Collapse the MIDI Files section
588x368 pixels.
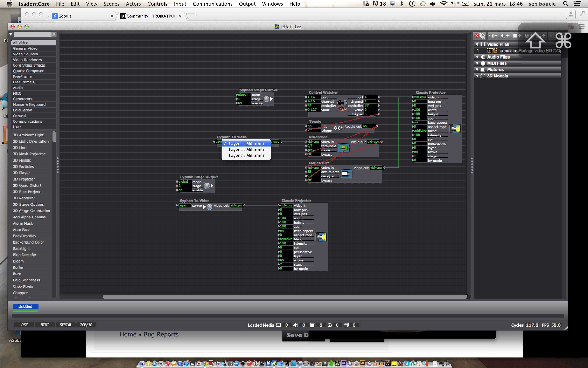(477, 63)
